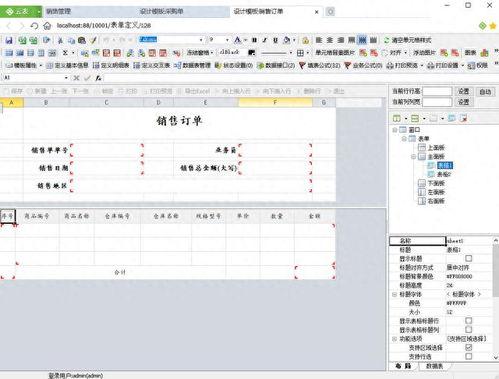This screenshot has height=379, width=499.
Task: Click the font color A icon
Action: [237, 40]
